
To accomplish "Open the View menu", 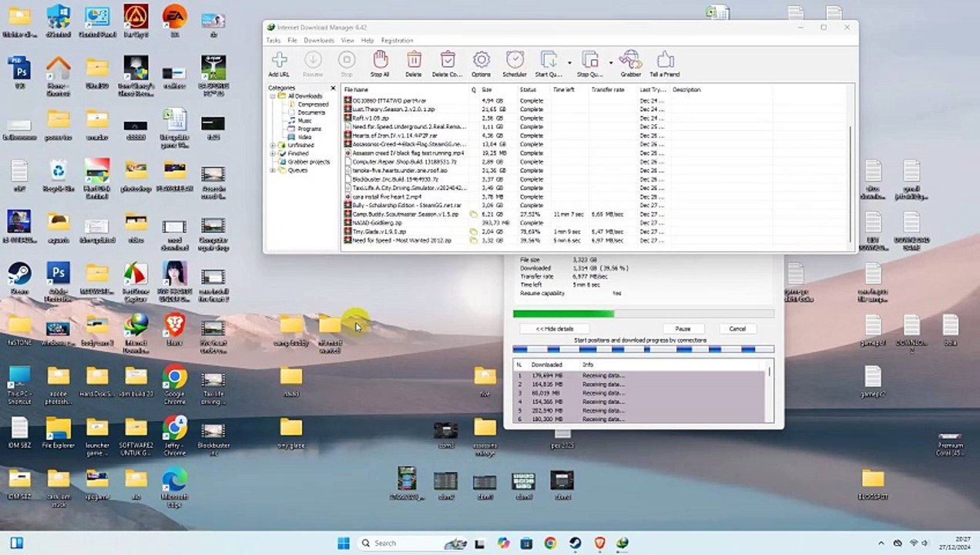I will (x=347, y=40).
